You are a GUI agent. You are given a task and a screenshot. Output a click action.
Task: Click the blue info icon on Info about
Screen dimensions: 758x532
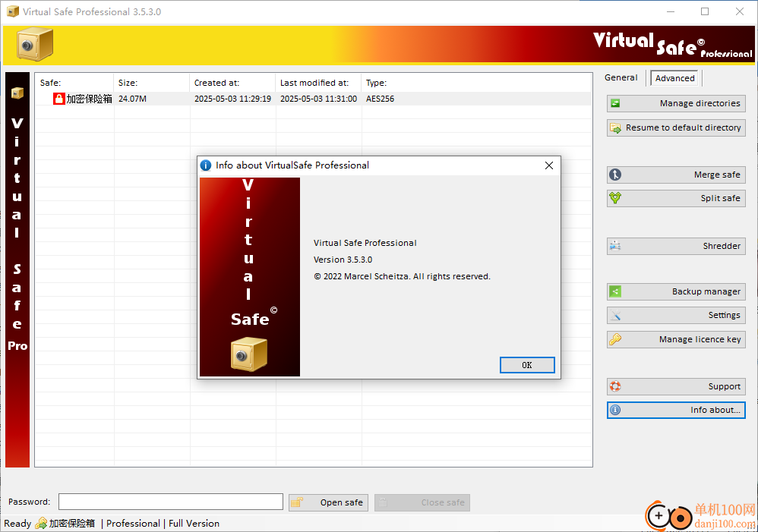(x=615, y=410)
